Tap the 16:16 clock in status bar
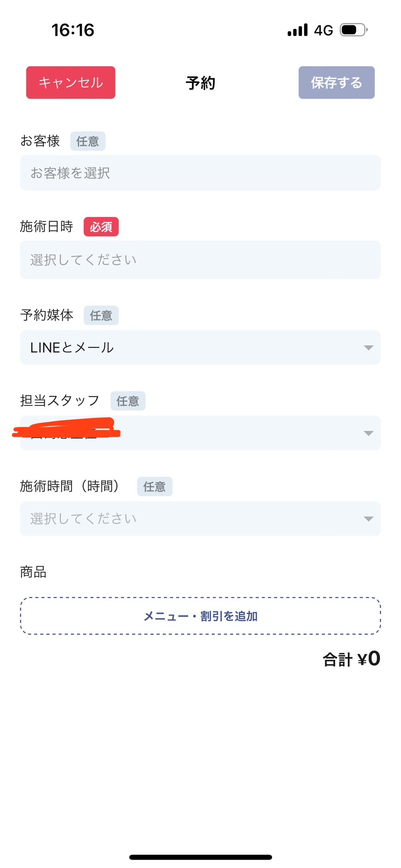Viewport: 401px width, 868px height. click(73, 30)
